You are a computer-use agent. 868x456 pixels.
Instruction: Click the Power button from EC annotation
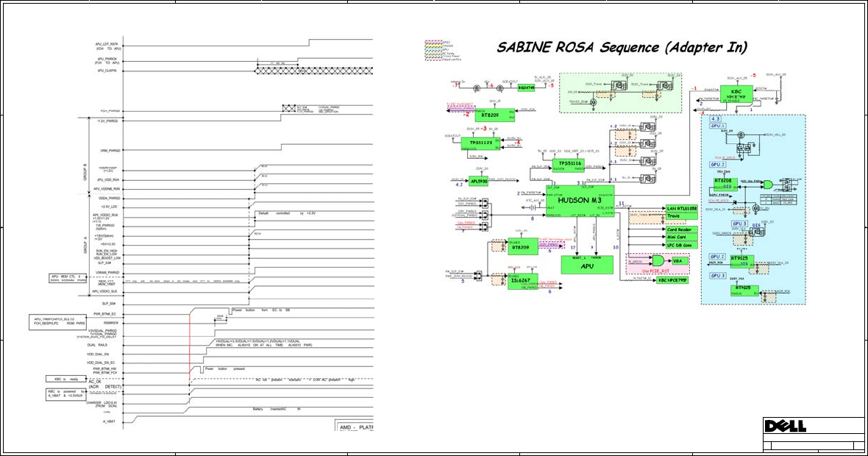(261, 310)
